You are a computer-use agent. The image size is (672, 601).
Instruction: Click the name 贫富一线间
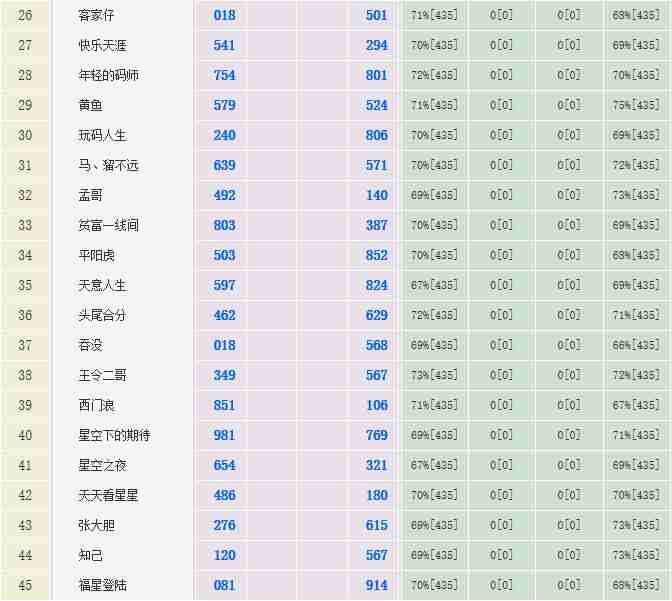(x=108, y=226)
